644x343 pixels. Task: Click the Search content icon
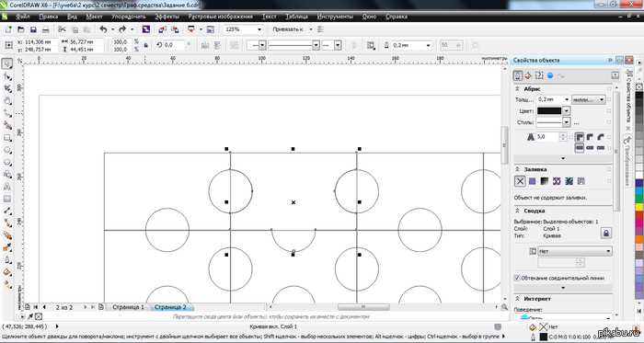point(146,29)
